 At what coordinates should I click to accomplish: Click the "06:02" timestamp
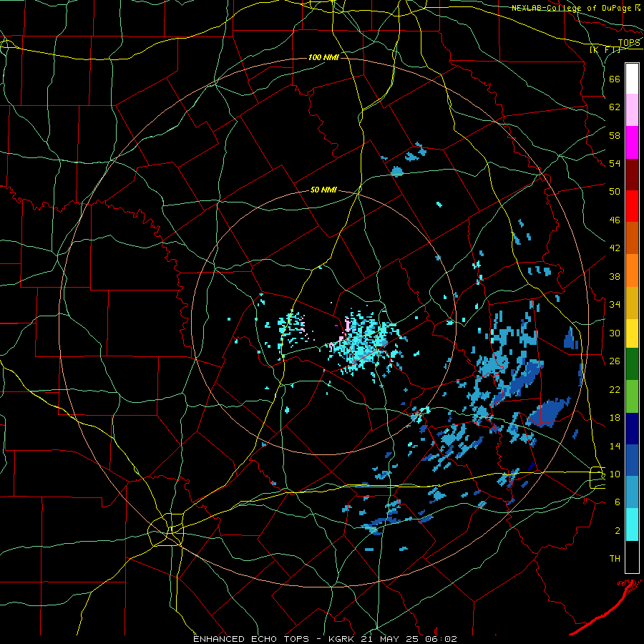(x=439, y=639)
